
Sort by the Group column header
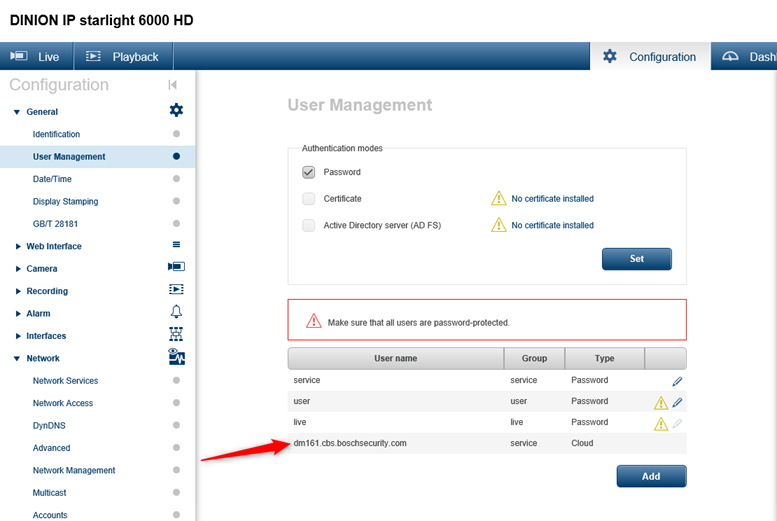point(534,358)
